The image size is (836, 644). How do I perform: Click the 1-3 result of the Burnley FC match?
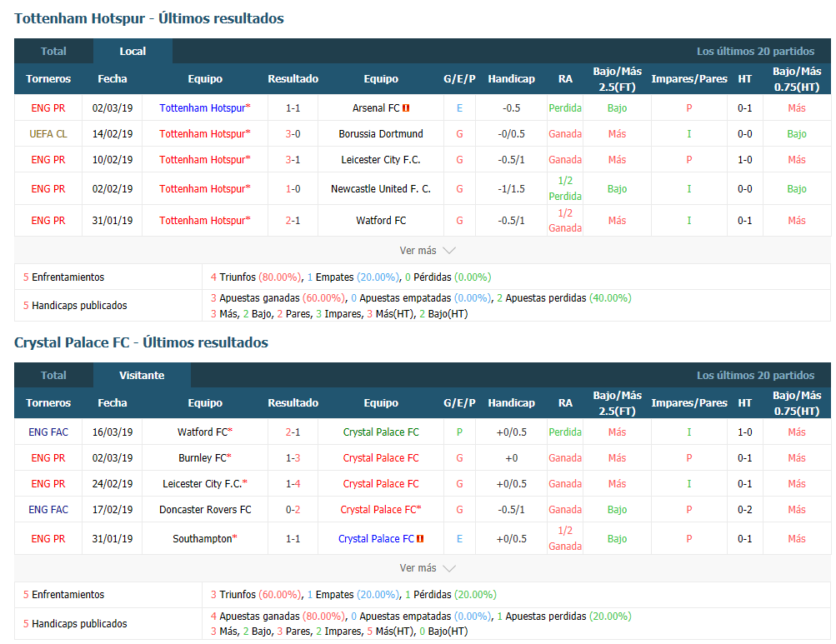(x=293, y=458)
